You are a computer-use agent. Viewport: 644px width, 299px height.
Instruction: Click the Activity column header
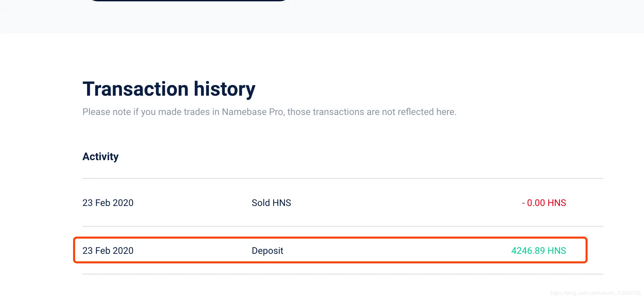coord(100,156)
